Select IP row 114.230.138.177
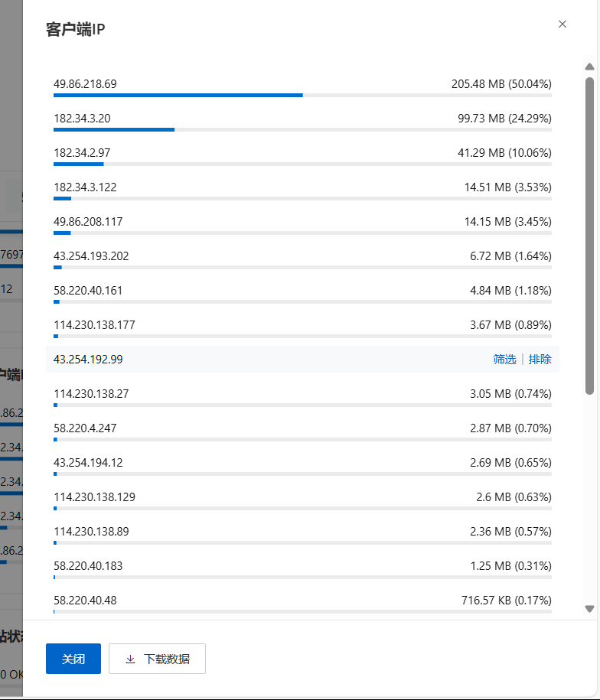 point(303,328)
